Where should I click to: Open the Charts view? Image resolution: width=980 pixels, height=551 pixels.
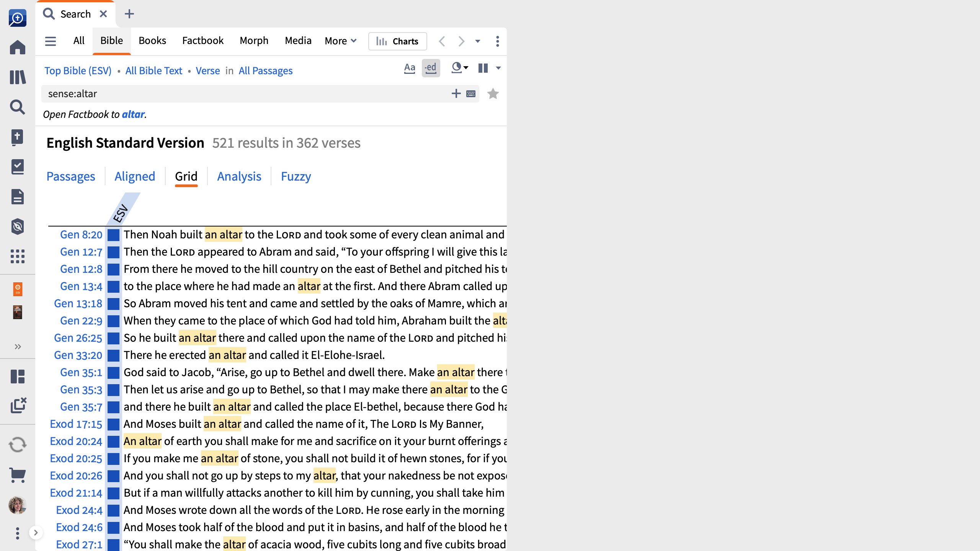(397, 41)
